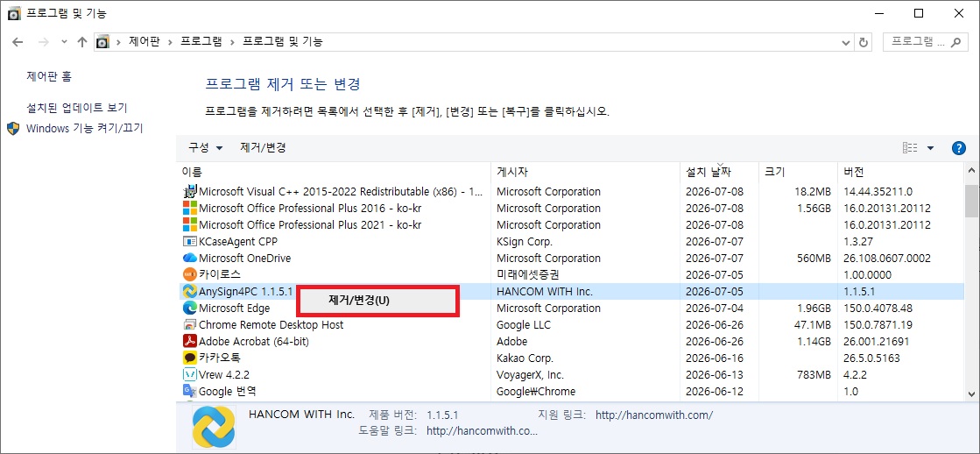Select the 카이로스 program entry
Viewport: 980px width, 454px height.
[571, 274]
